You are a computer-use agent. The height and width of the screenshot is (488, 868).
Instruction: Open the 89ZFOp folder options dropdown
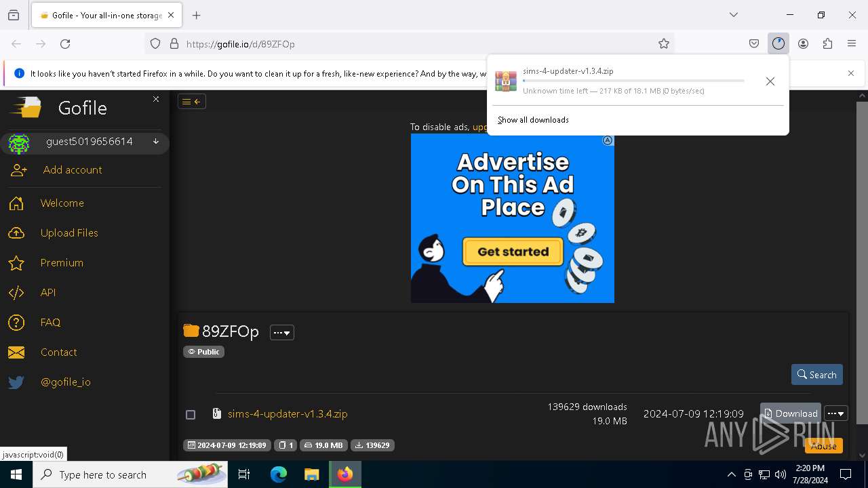[x=282, y=332]
